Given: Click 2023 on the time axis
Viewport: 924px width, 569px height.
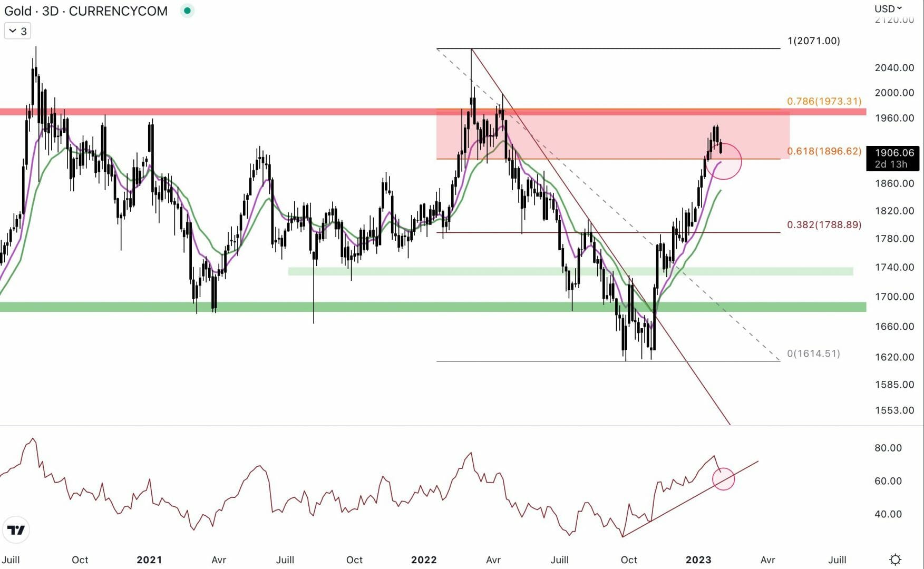Looking at the screenshot, I should coord(698,560).
